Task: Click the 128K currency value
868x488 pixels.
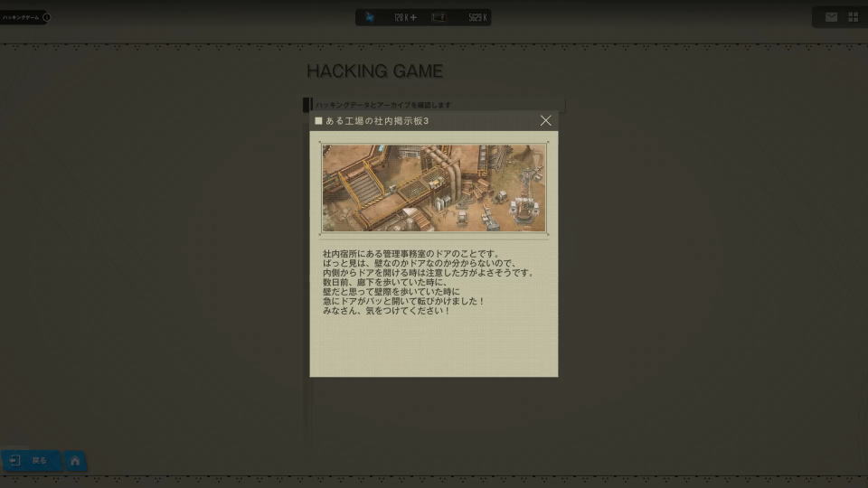Action: (401, 18)
